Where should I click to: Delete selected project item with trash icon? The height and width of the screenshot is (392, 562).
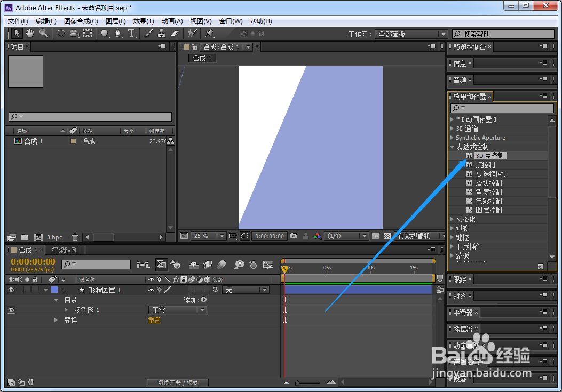tap(75, 237)
